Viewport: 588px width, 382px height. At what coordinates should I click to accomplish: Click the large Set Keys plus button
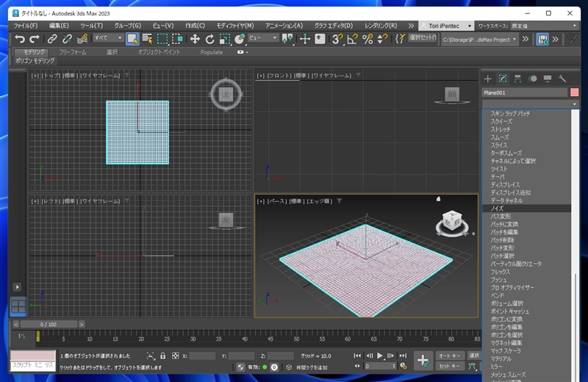423,361
